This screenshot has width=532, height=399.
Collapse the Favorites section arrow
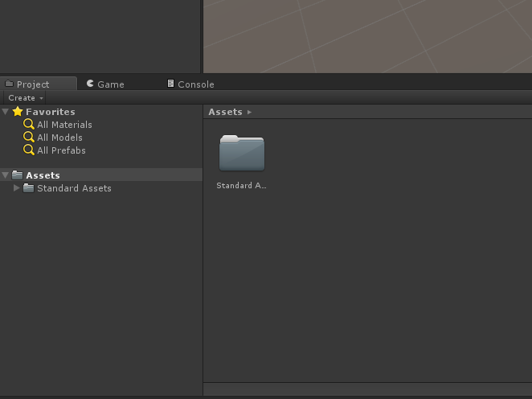coord(6,111)
